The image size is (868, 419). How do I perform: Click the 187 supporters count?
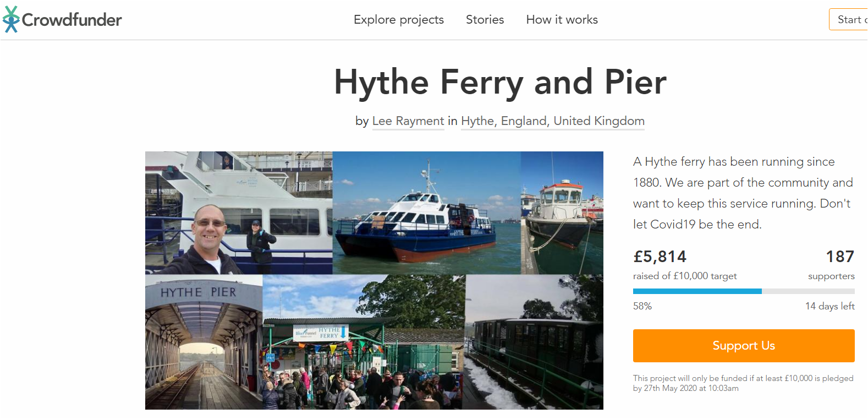click(x=839, y=257)
